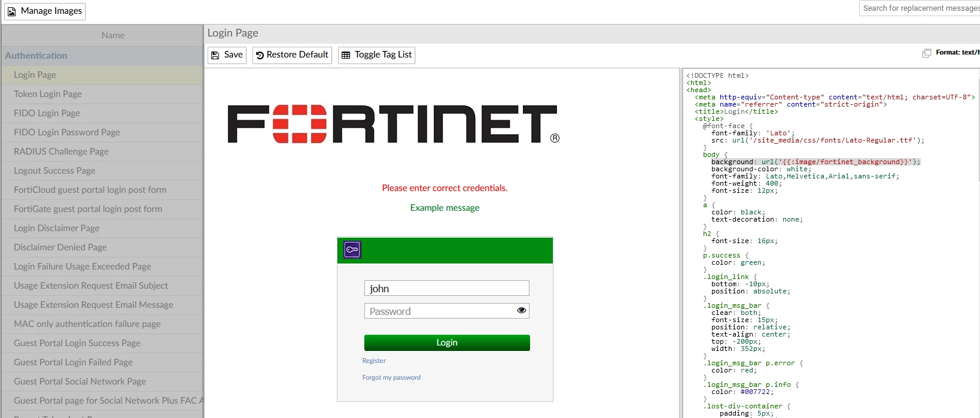Image resolution: width=980 pixels, height=418 pixels.
Task: Select Token Login Page entry
Action: tap(102, 94)
